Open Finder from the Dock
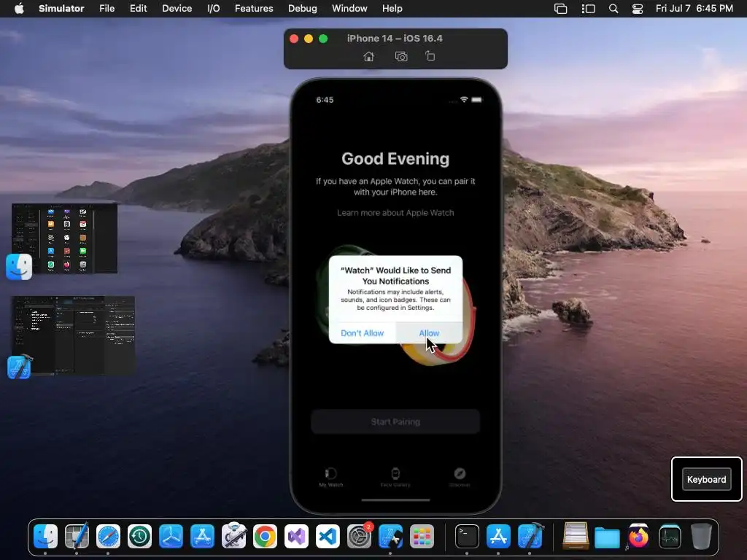 46,537
